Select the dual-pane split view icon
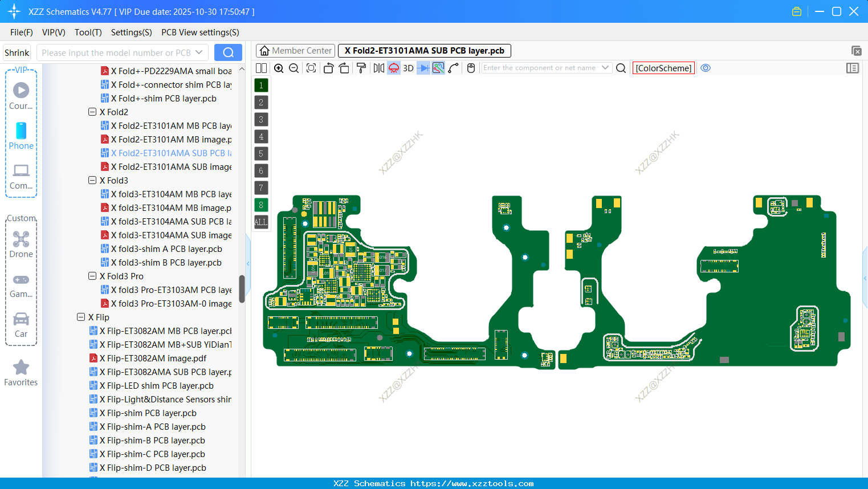This screenshot has height=489, width=868. (261, 68)
